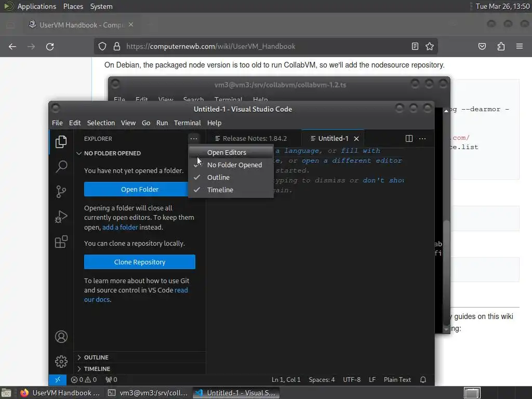Open the Manage gear icon in VS Code

61,362
